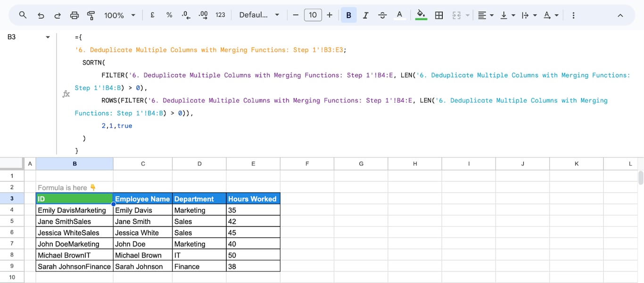Select the Hours Worked header cell
Viewport: 644px width, 283px height.
pyautogui.click(x=253, y=199)
